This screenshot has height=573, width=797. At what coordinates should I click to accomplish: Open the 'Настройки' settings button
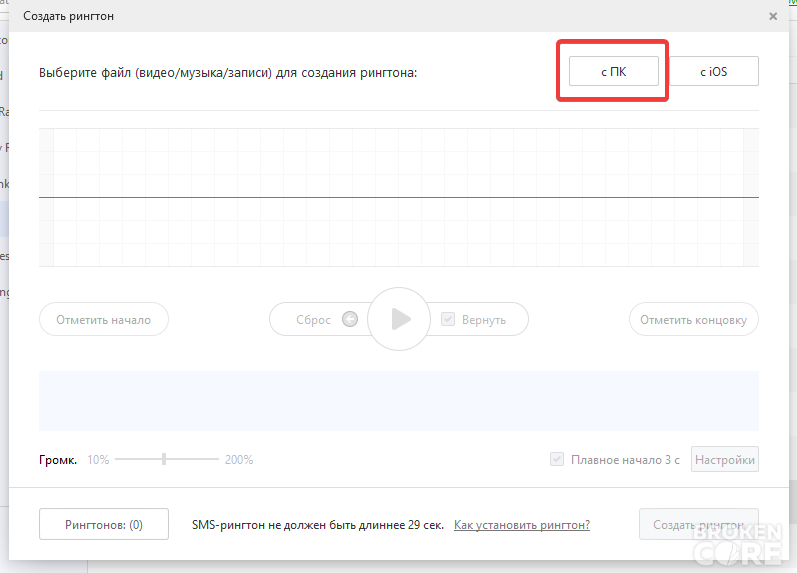coord(725,459)
